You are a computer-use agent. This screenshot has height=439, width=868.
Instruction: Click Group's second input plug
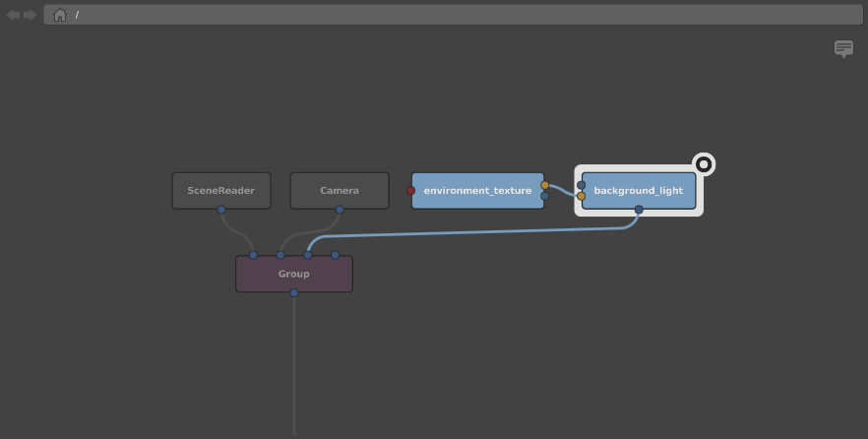point(280,255)
